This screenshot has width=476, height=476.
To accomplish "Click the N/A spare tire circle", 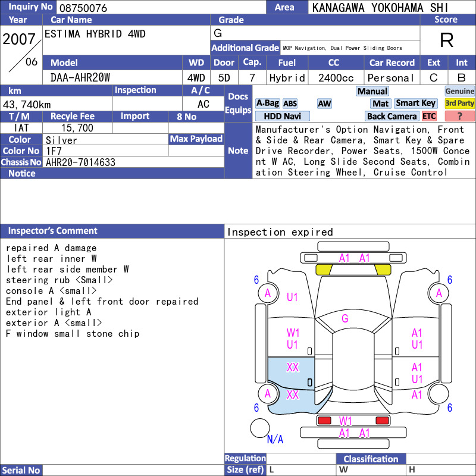I will (x=260, y=428).
